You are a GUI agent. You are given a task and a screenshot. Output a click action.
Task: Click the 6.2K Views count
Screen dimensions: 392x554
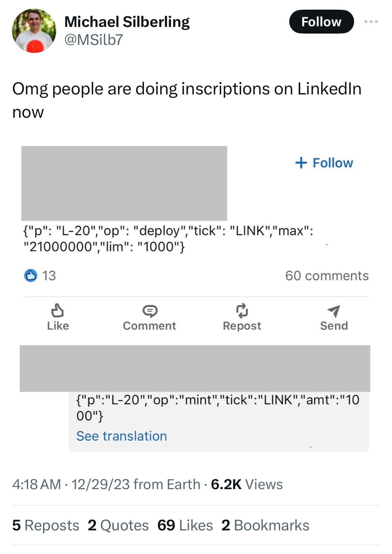[x=247, y=485]
